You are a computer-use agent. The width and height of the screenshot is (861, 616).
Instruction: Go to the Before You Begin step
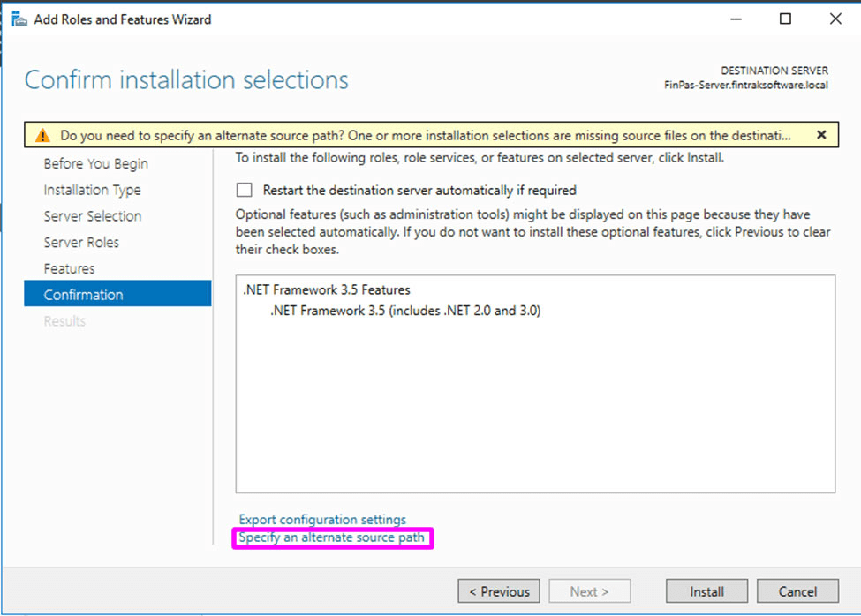(95, 164)
